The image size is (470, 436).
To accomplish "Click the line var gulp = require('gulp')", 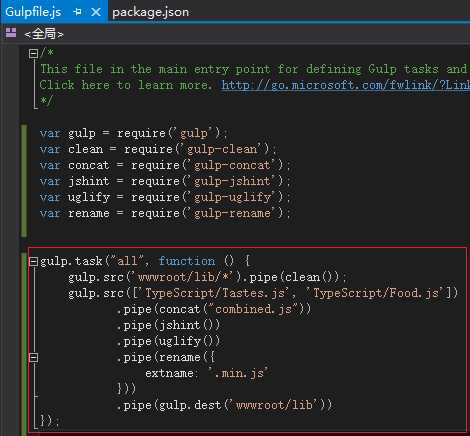I will click(x=134, y=133).
